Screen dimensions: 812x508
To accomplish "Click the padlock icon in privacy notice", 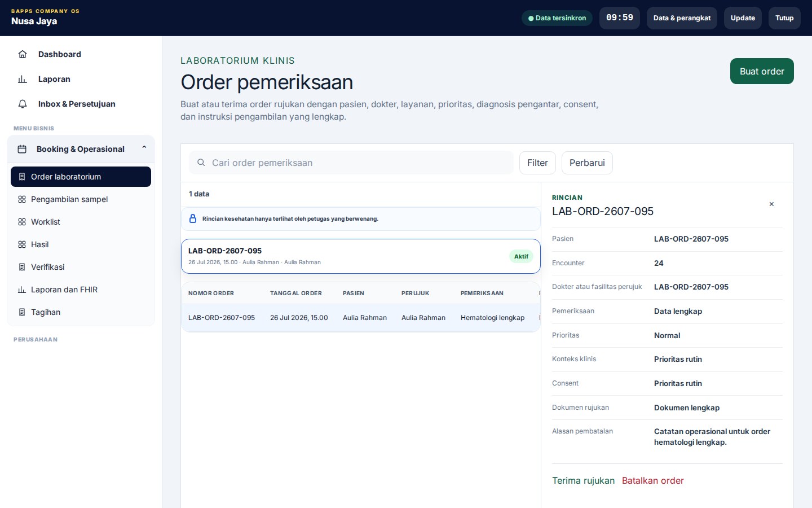I will 193,218.
